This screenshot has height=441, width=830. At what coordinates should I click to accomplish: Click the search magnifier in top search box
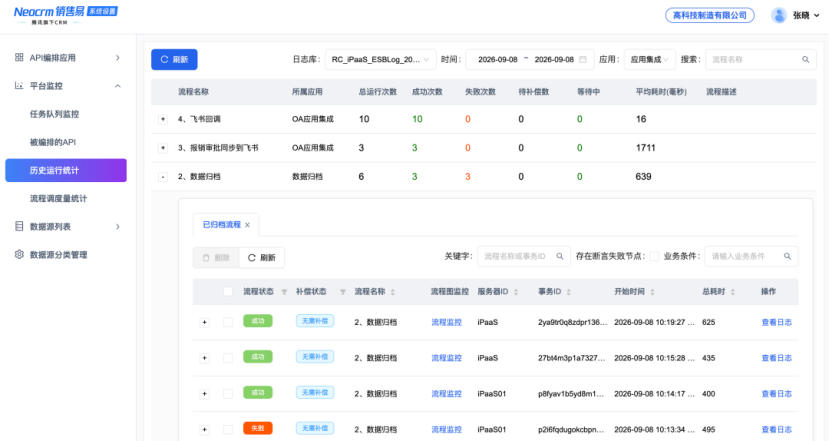point(805,59)
